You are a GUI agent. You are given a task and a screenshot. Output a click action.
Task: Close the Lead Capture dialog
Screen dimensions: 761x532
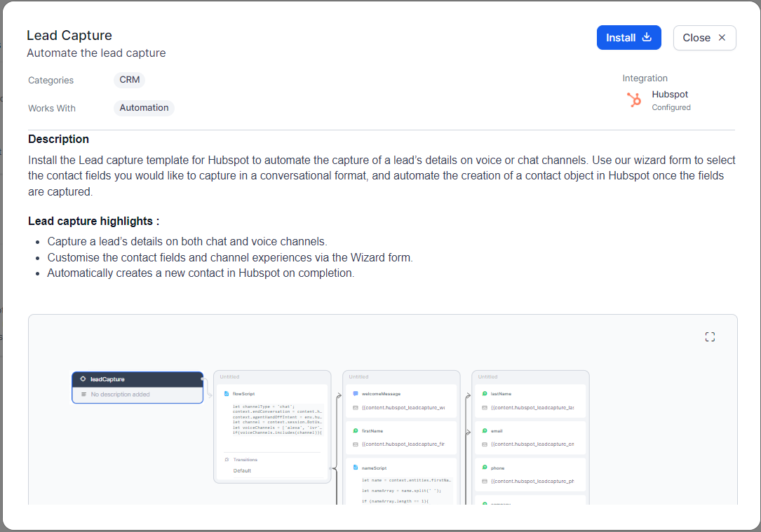click(x=704, y=38)
